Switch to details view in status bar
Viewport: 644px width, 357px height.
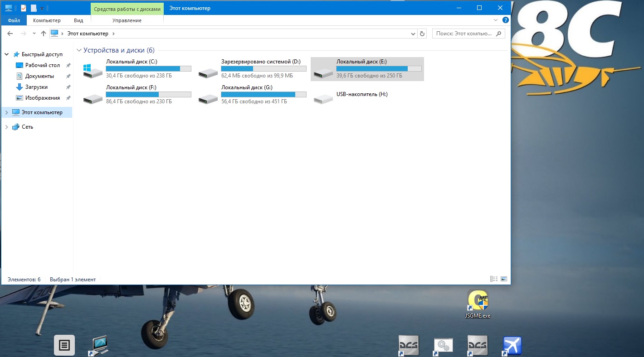coord(494,279)
